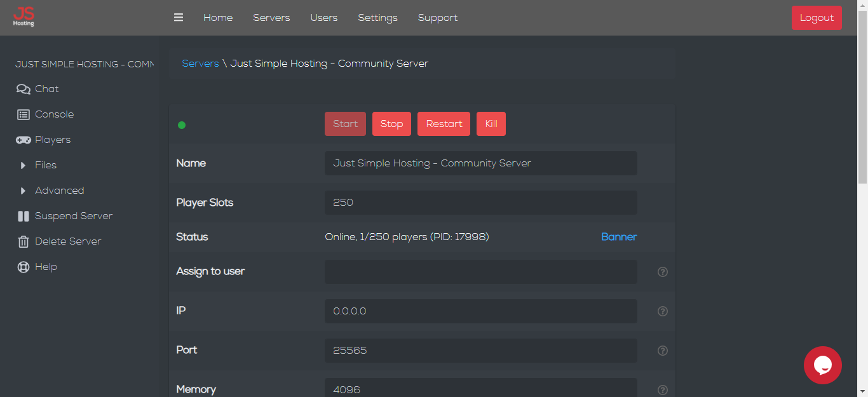This screenshot has width=868, height=397.
Task: Open Users in top navigation
Action: [x=324, y=18]
